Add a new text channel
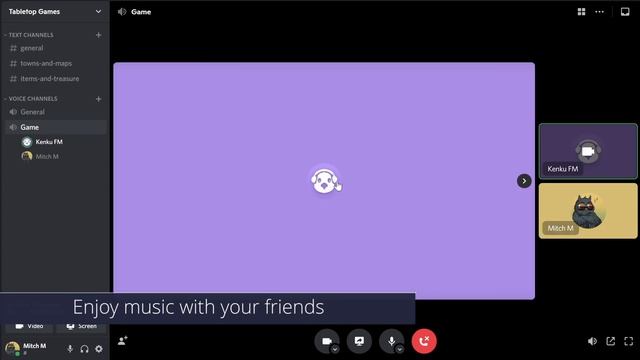 tap(98, 35)
